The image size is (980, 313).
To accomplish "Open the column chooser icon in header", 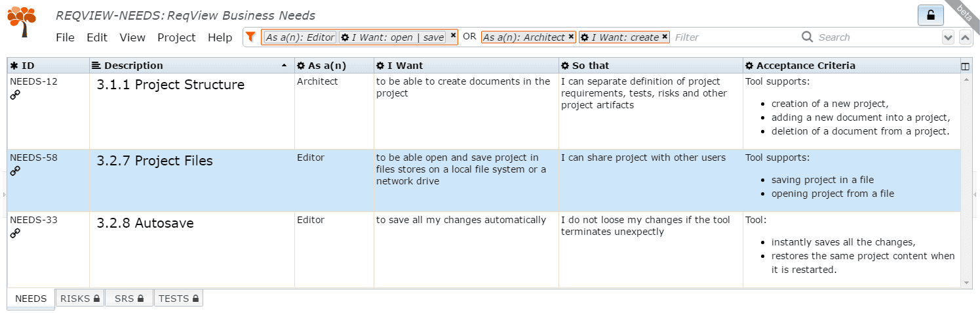I will (965, 66).
